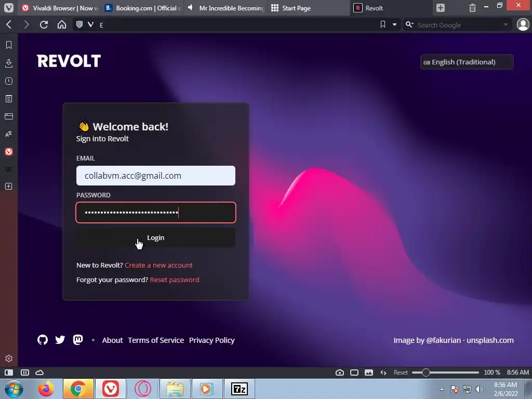Open Revolt's Mastodon page icon
The height and width of the screenshot is (399, 532).
point(78,340)
